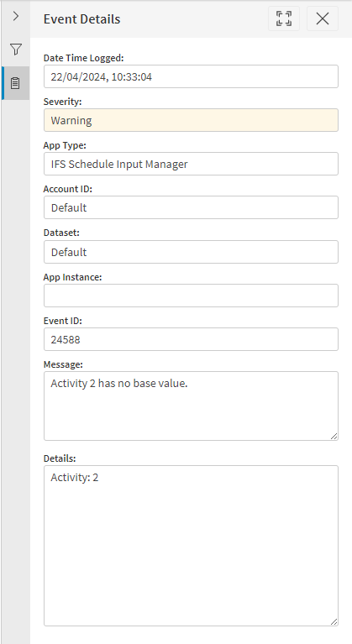Viewport: 352px width, 644px height.
Task: Click the Details label text
Action: 60,458
